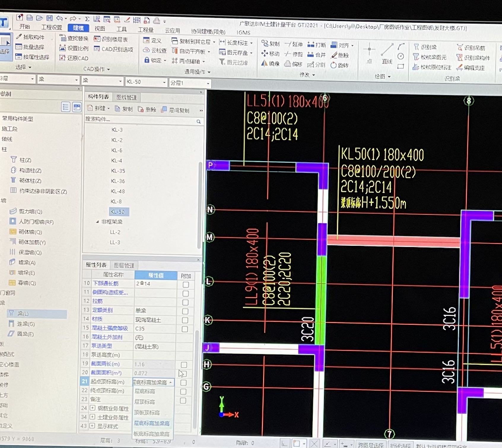The width and height of the screenshot is (502, 448).
Task: Select 层顶标高 option in dropdown list
Action: click(x=145, y=402)
